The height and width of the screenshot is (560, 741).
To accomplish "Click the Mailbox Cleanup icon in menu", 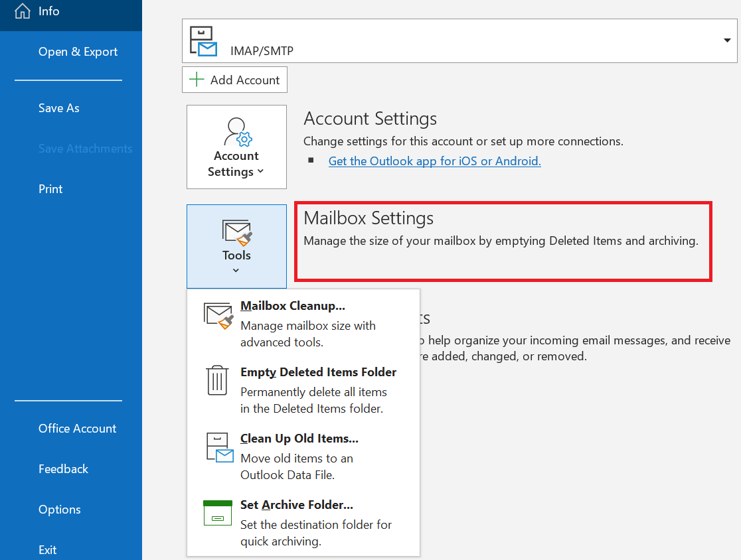I will (x=218, y=316).
